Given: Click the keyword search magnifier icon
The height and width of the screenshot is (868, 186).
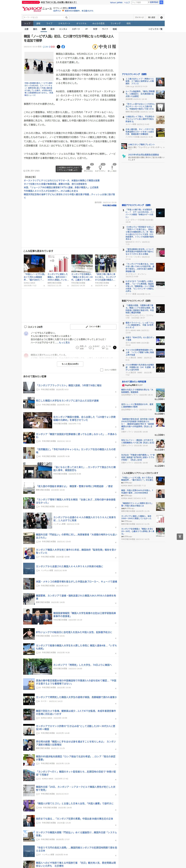Looking at the screenshot, I should [x=66, y=18].
